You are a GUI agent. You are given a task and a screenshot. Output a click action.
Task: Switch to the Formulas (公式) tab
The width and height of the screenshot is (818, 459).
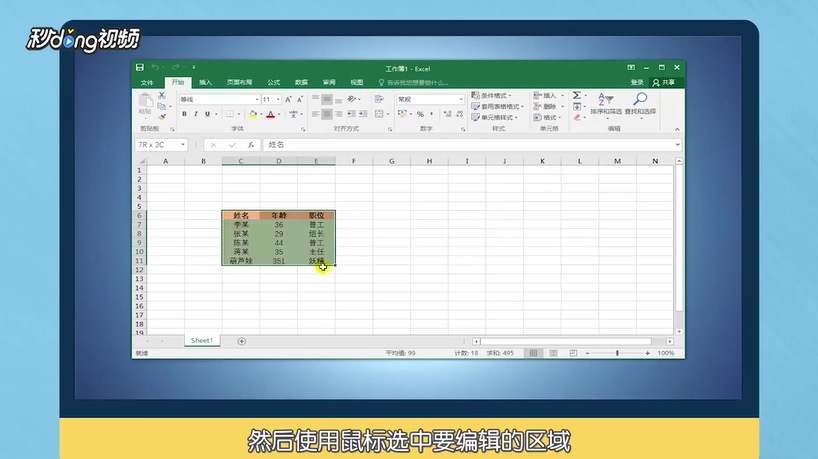pyautogui.click(x=274, y=82)
